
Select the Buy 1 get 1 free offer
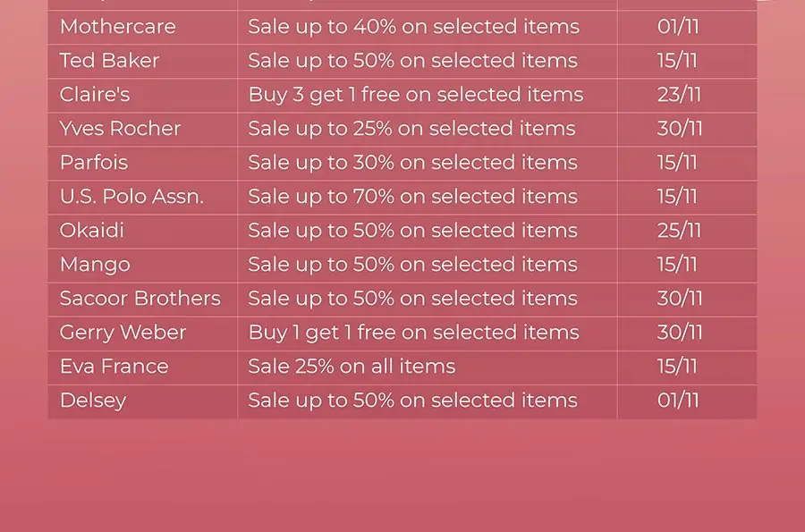pyautogui.click(x=413, y=333)
